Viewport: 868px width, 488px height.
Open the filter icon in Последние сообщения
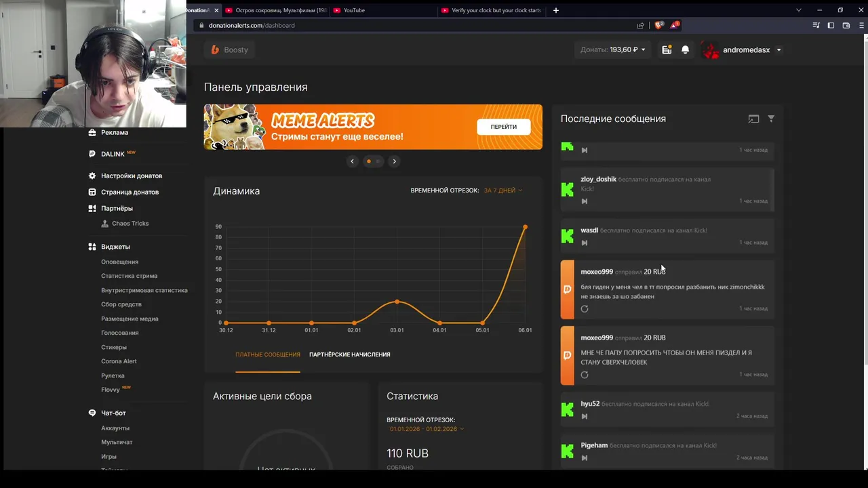(x=771, y=119)
